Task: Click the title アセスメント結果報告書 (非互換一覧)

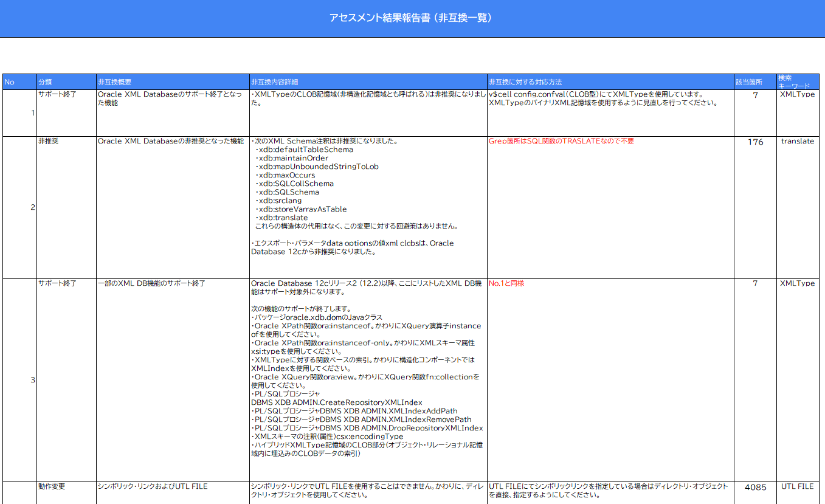Action: pos(411,18)
